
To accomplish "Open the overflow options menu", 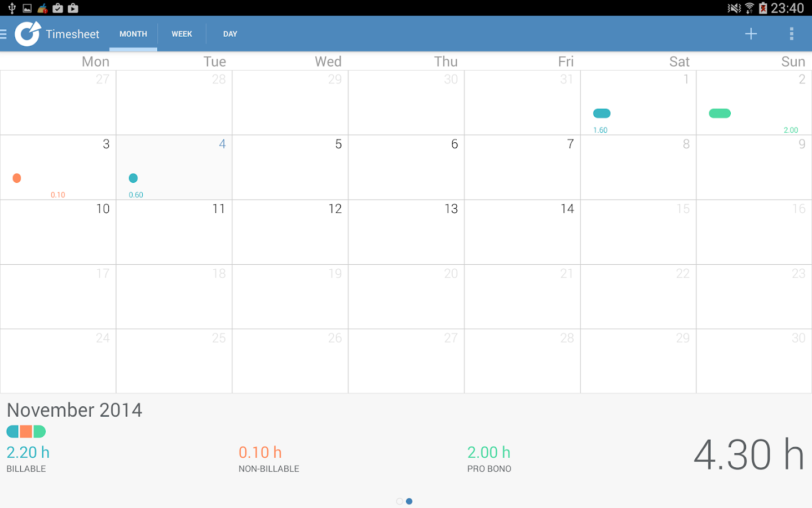I will point(791,34).
